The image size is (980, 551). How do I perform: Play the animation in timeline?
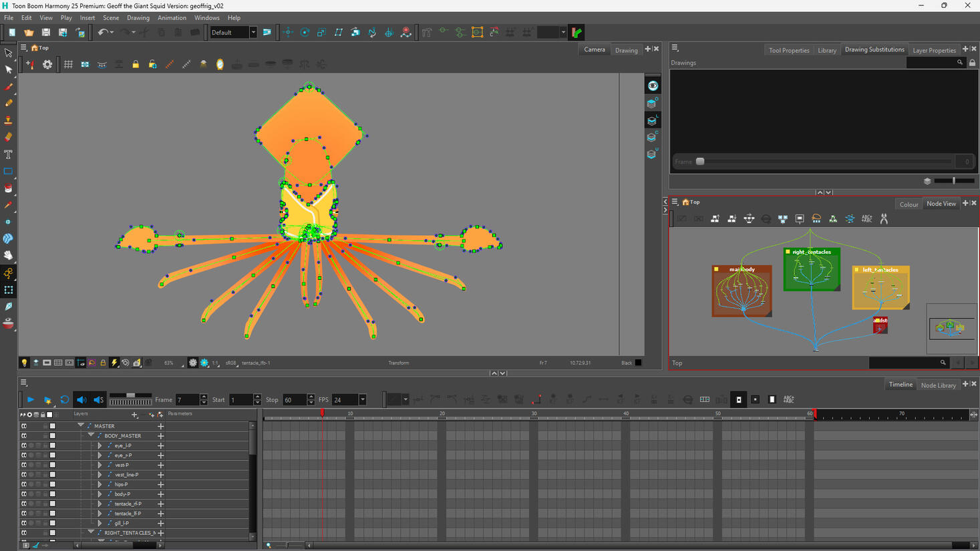click(31, 399)
